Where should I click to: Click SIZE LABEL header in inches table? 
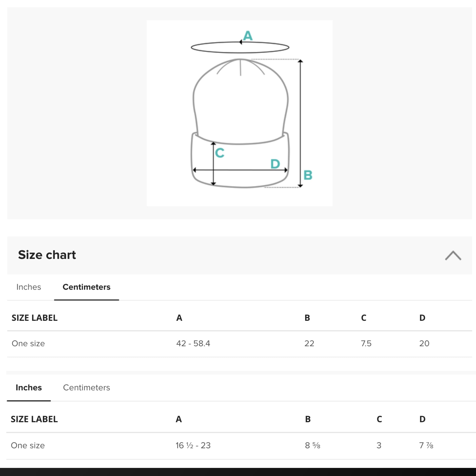[x=34, y=419]
